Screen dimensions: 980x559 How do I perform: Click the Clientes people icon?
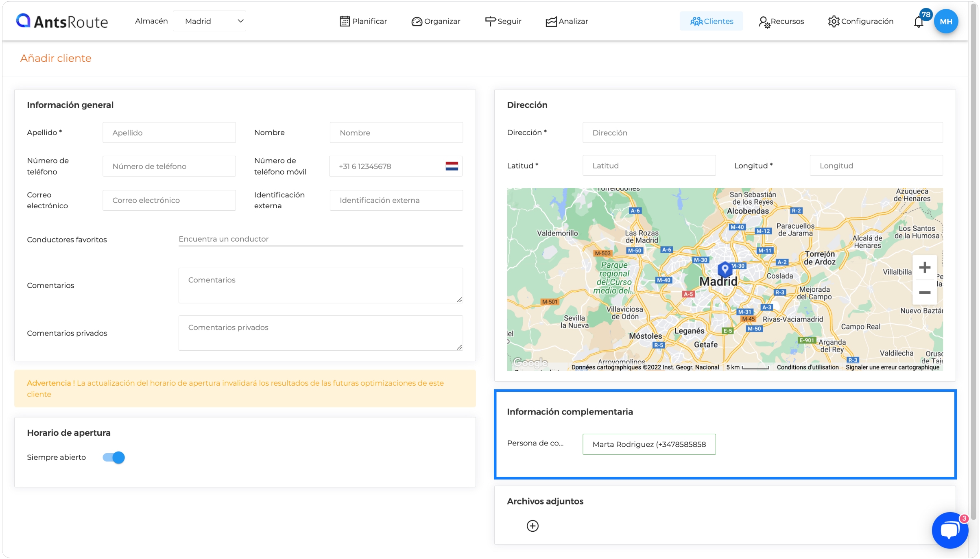coord(696,21)
